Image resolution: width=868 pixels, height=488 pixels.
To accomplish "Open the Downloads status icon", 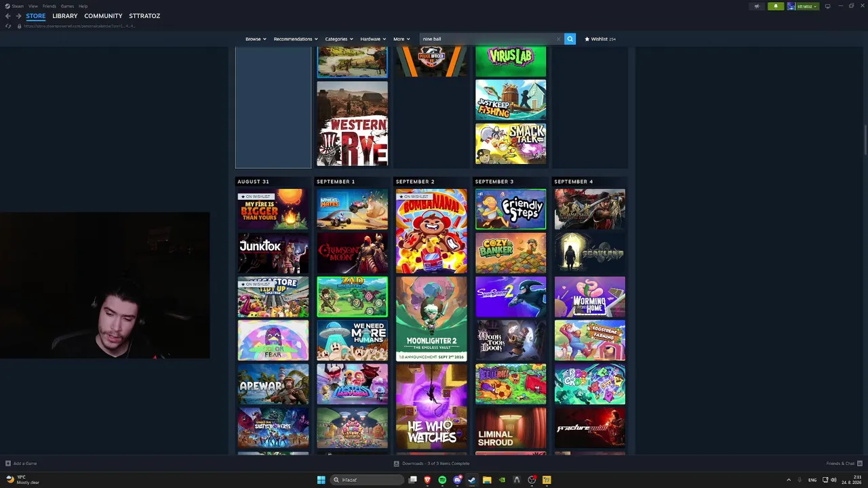I will click(x=397, y=464).
